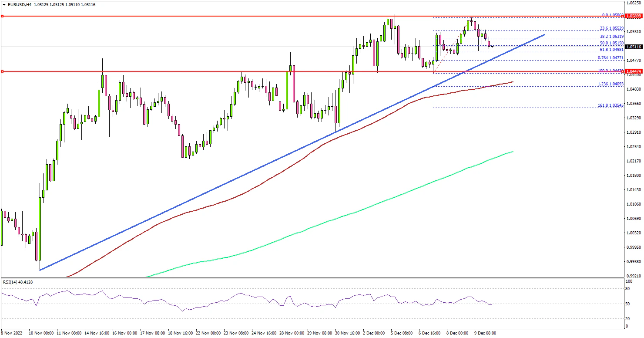This screenshot has height=338, width=644.
Task: Click the 9 Dec 08:00 time label
Action: point(484,333)
